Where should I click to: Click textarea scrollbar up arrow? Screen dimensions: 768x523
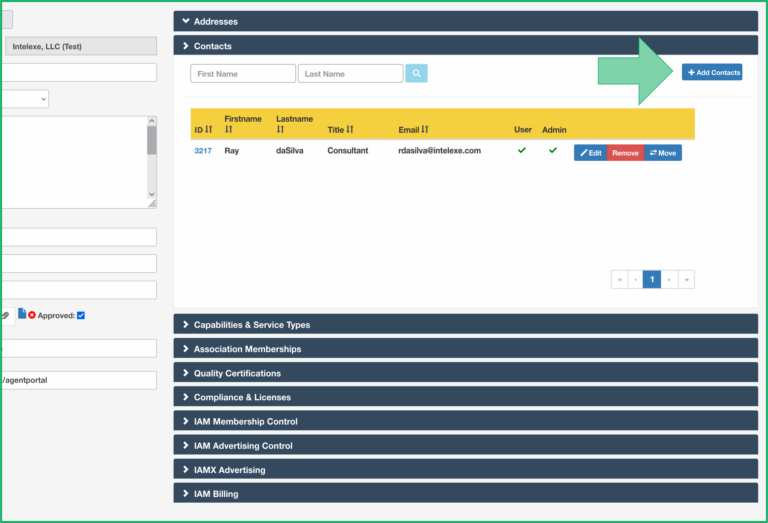click(x=152, y=120)
